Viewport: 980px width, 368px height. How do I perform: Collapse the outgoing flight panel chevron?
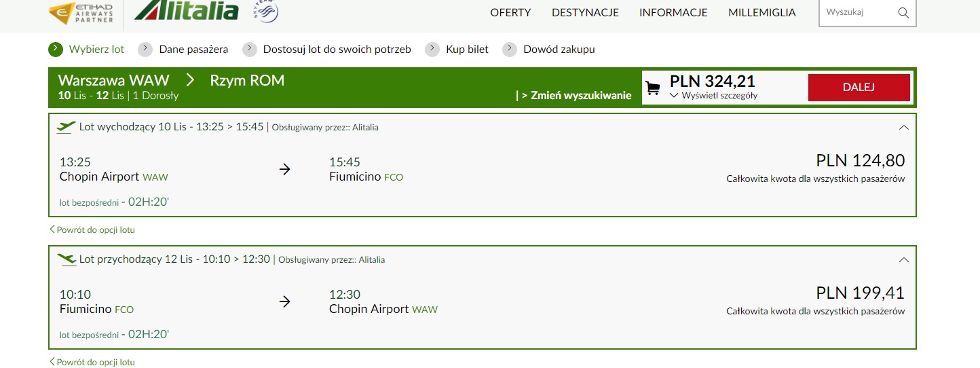[x=903, y=127]
